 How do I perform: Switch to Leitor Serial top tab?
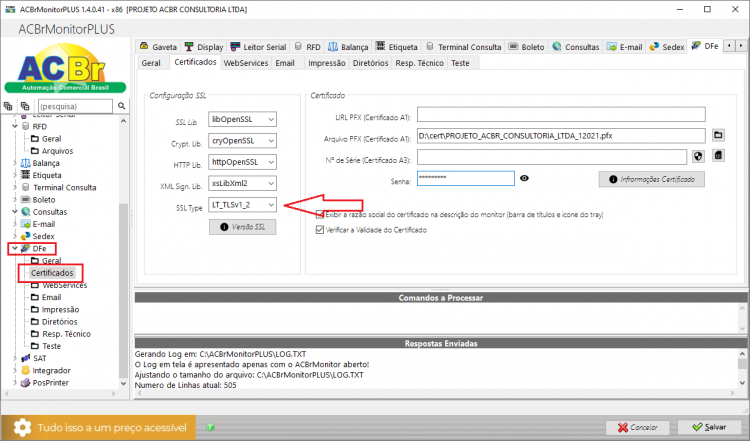[258, 47]
